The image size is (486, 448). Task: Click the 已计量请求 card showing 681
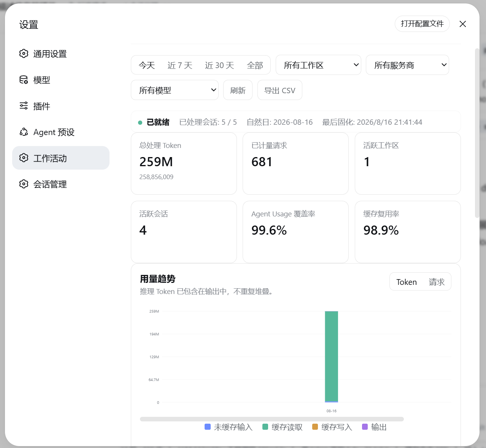tap(295, 164)
